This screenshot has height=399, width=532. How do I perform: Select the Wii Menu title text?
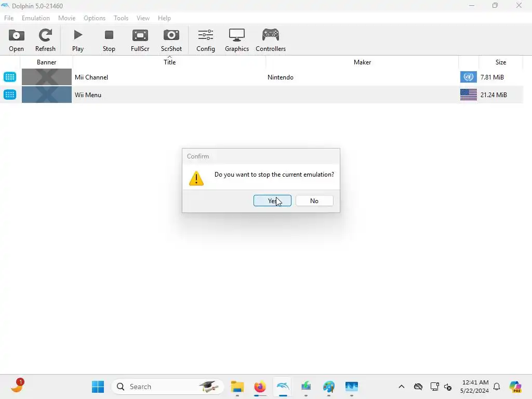click(88, 95)
